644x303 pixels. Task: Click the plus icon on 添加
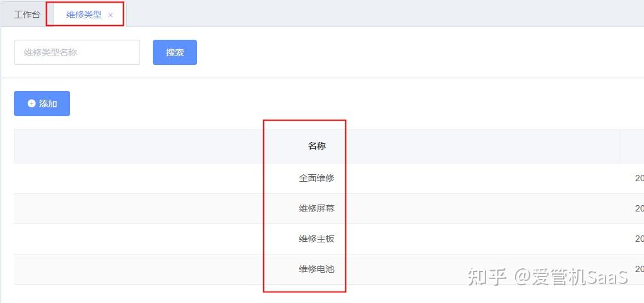[x=32, y=104]
